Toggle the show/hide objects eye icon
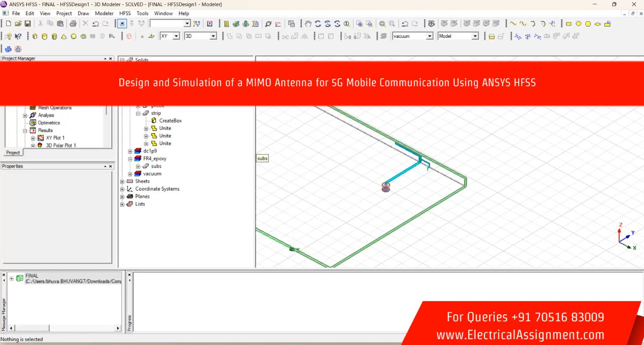Screen dimensions: 644x345 point(432,24)
